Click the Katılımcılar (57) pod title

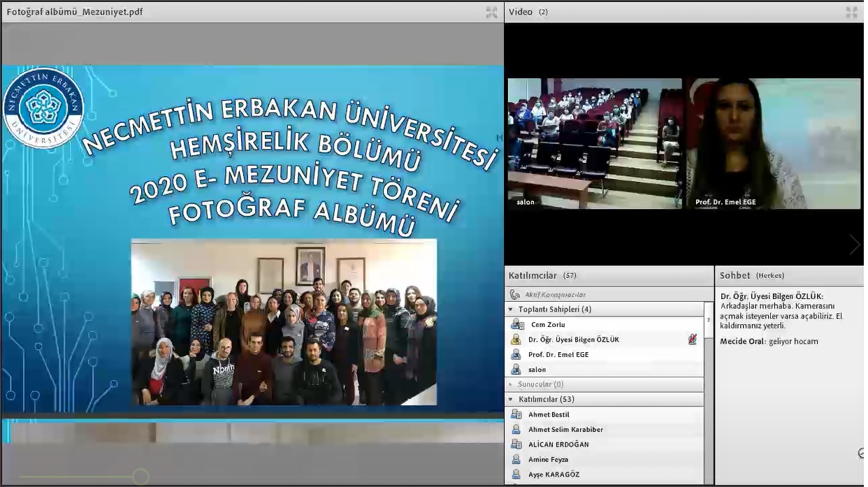542,276
